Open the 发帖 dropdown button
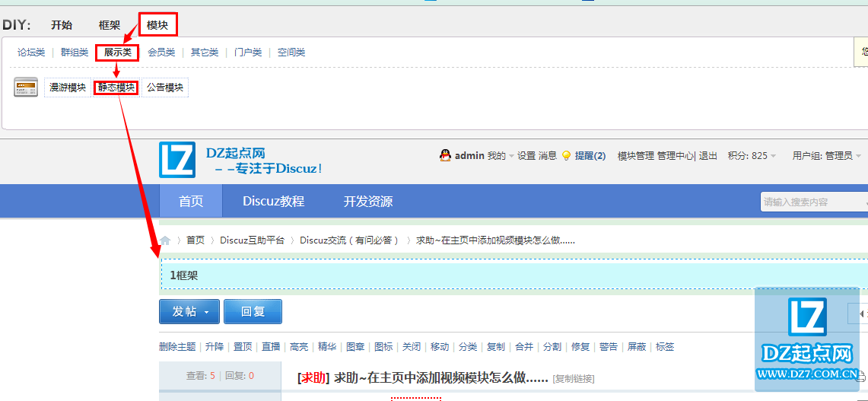Image resolution: width=868 pixels, height=401 pixels. [189, 312]
